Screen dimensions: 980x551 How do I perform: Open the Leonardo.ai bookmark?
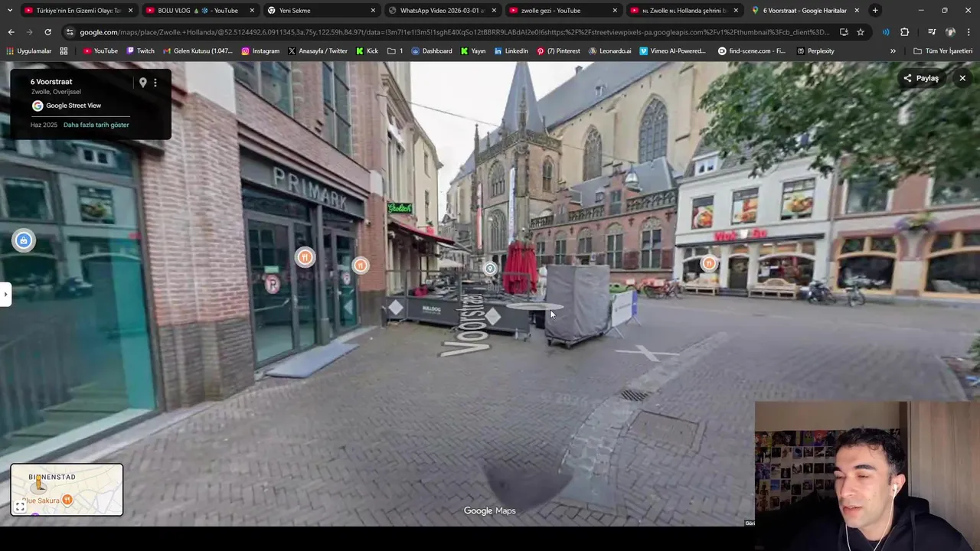(610, 51)
